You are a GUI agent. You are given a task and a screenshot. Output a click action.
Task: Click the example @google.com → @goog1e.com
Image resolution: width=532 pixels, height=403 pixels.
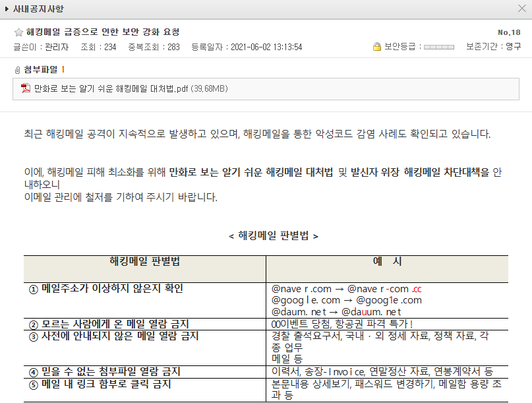click(346, 300)
